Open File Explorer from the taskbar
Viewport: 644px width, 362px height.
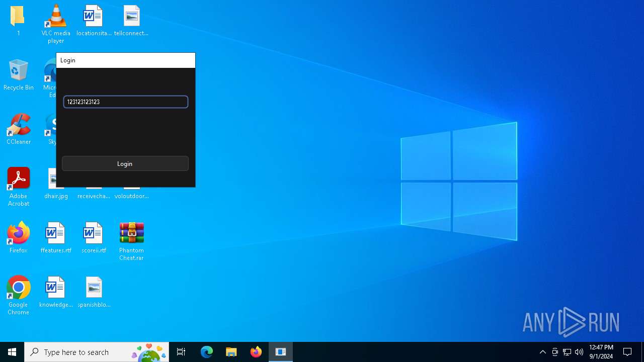point(231,352)
